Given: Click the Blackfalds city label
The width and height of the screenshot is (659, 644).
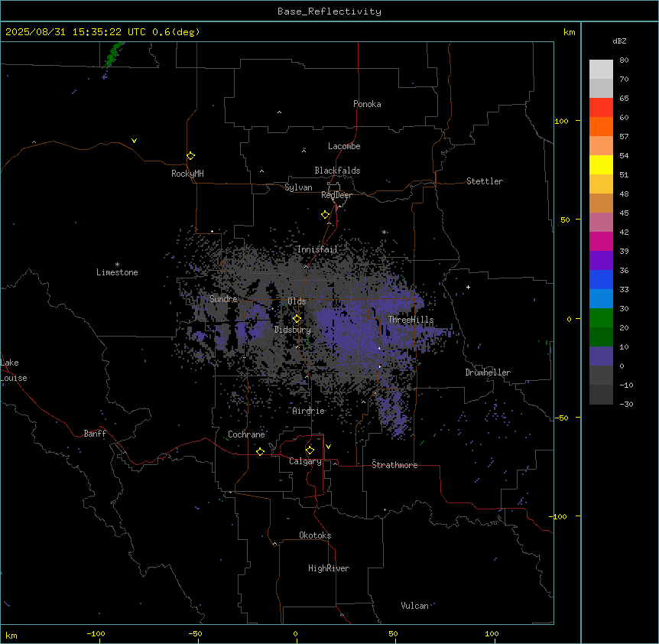Looking at the screenshot, I should (337, 171).
